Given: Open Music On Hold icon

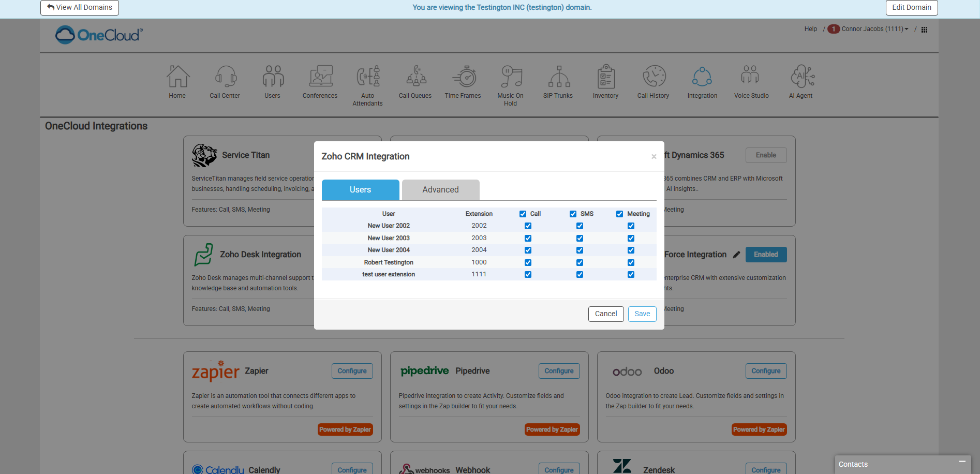Looking at the screenshot, I should (511, 77).
